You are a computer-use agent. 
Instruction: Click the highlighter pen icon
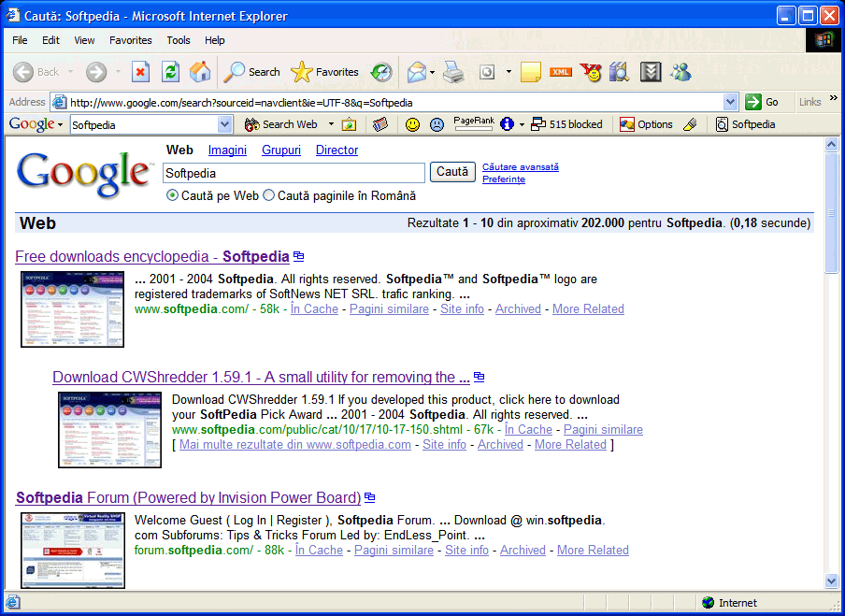(691, 124)
